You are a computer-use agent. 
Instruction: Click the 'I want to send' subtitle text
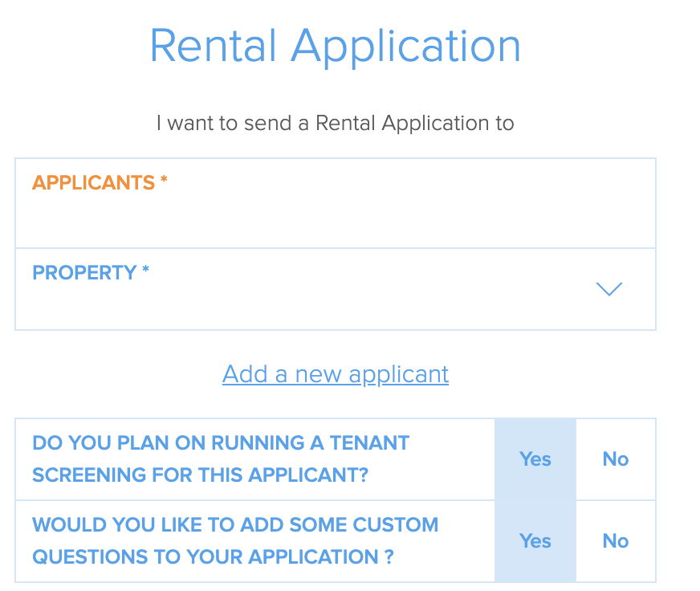336,124
